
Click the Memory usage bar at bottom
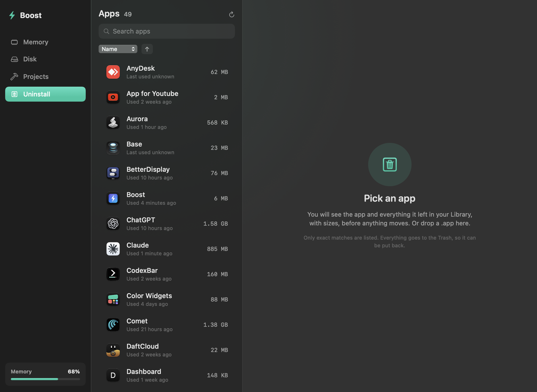45,379
